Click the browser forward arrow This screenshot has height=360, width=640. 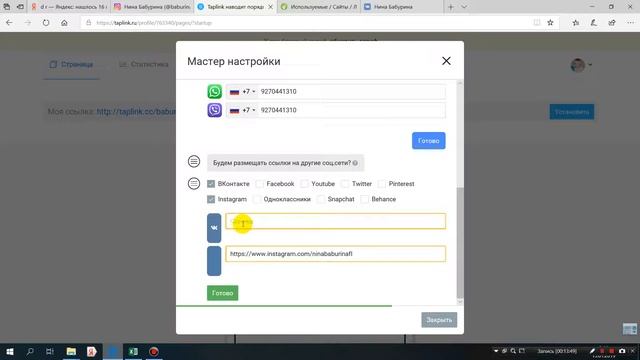coord(28,23)
